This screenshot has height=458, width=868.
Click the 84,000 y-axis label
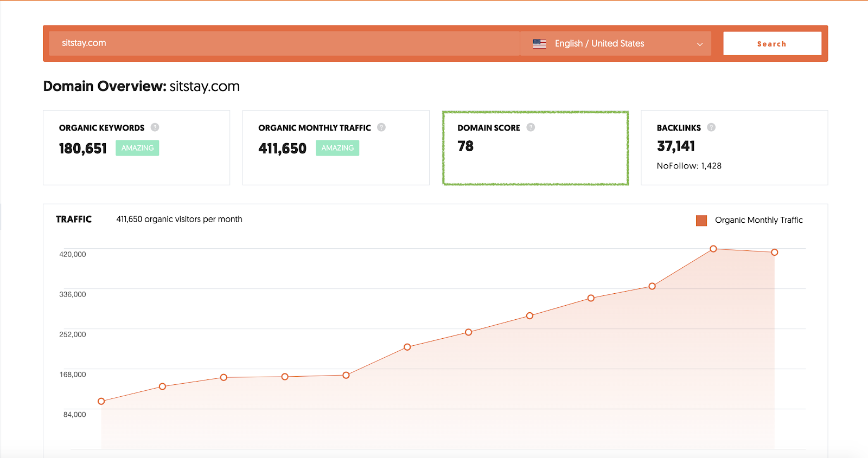tap(75, 415)
